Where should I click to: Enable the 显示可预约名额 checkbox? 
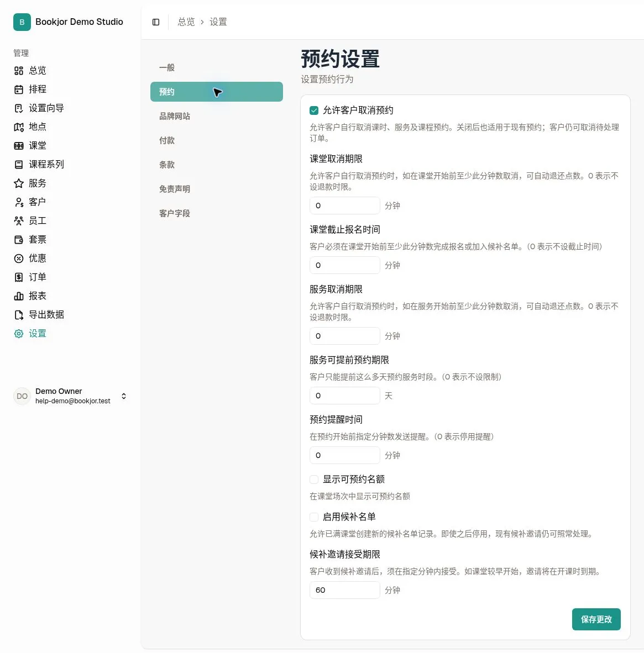point(314,480)
